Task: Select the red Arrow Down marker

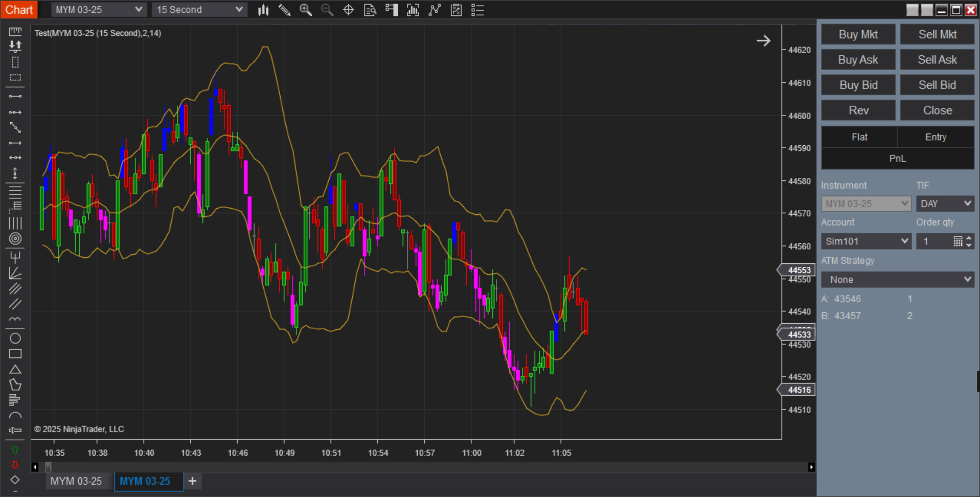Action: pos(15,465)
